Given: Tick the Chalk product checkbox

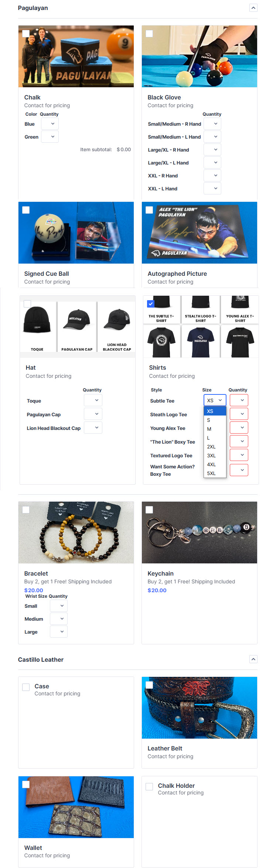Looking at the screenshot, I should coord(26,33).
